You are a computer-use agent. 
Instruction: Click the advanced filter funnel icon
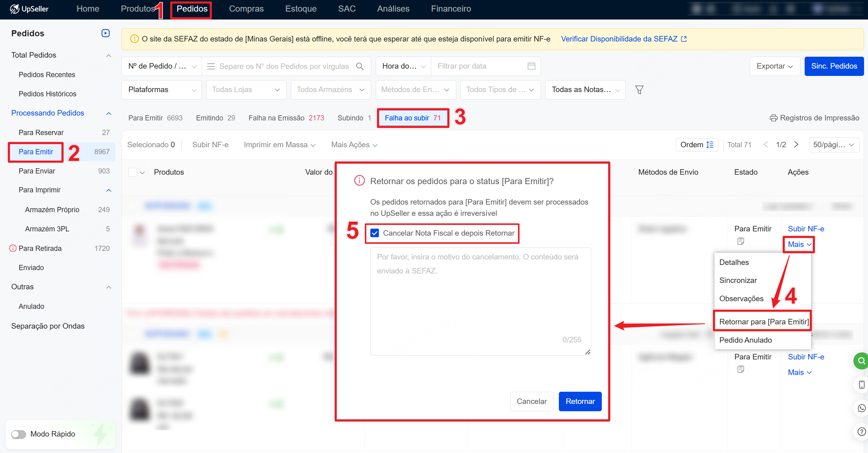click(639, 90)
